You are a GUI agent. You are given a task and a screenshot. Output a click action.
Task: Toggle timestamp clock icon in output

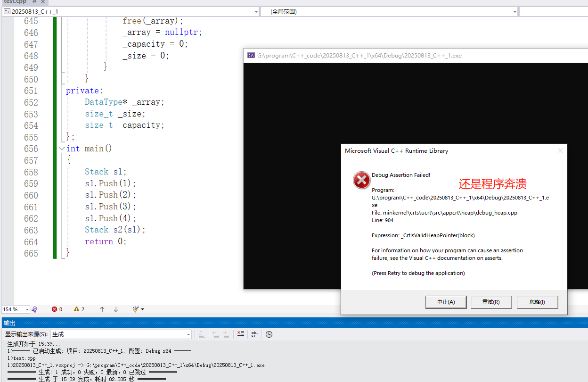[x=269, y=334]
